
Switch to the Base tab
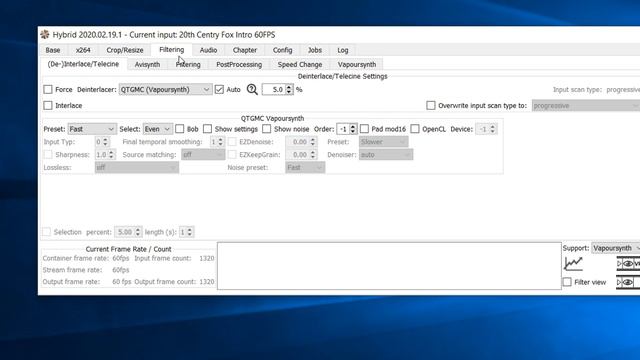coord(53,50)
